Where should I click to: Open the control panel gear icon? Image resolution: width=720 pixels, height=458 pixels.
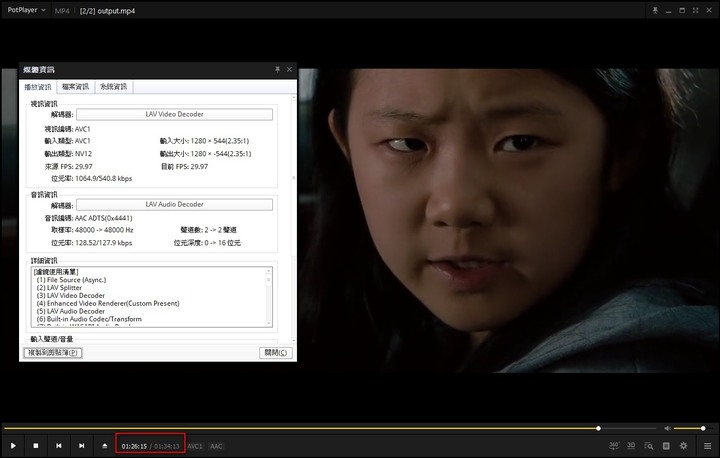[684, 446]
